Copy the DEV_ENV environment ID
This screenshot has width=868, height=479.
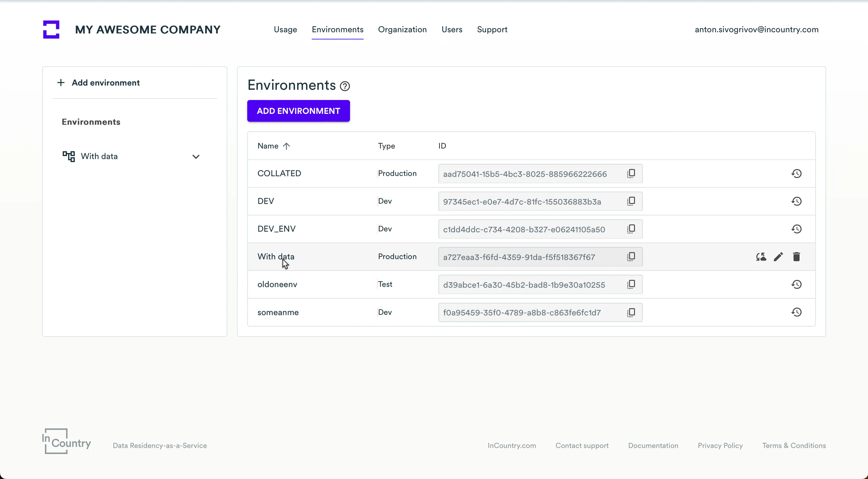631,229
